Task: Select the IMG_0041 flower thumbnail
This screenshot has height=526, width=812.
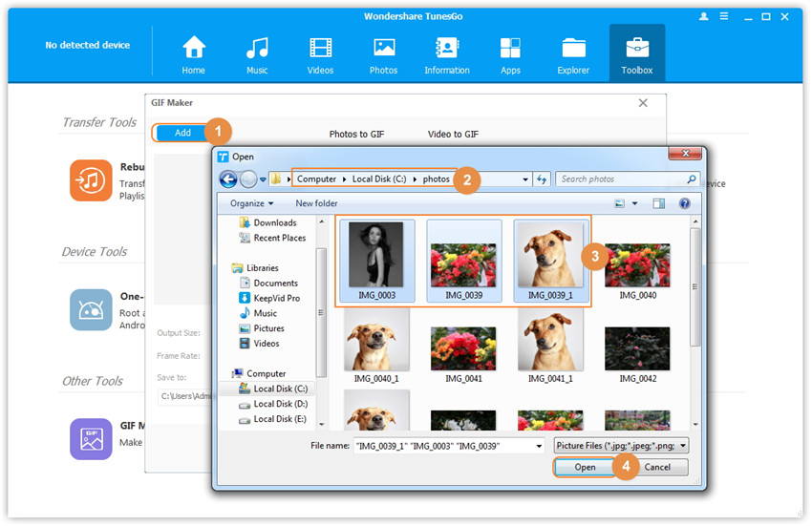Action: pos(464,354)
